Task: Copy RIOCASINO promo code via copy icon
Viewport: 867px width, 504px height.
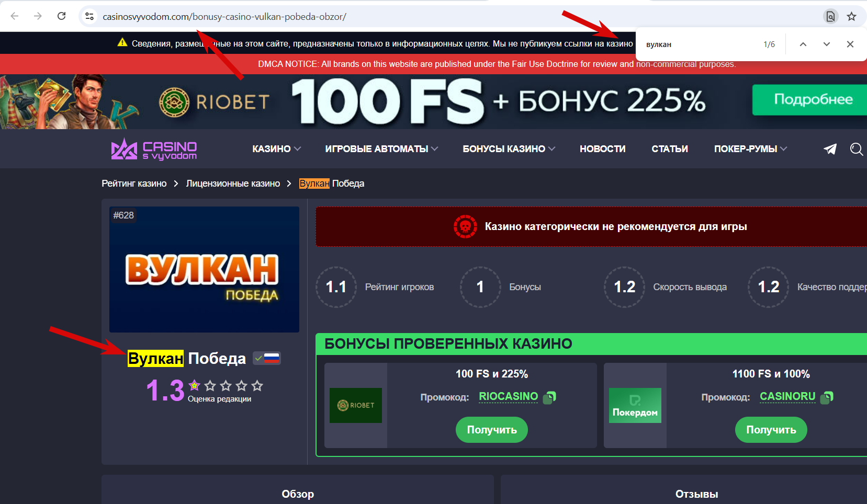Action: point(549,397)
